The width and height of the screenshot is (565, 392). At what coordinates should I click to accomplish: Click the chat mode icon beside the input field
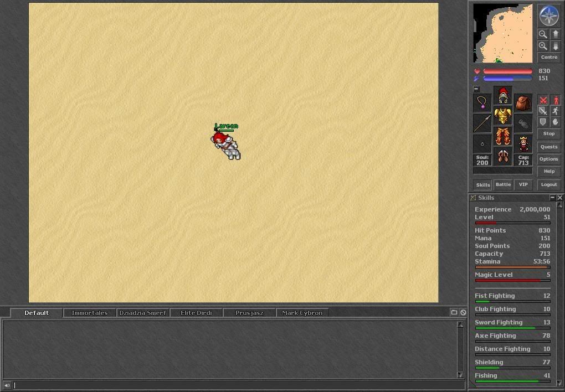7,385
